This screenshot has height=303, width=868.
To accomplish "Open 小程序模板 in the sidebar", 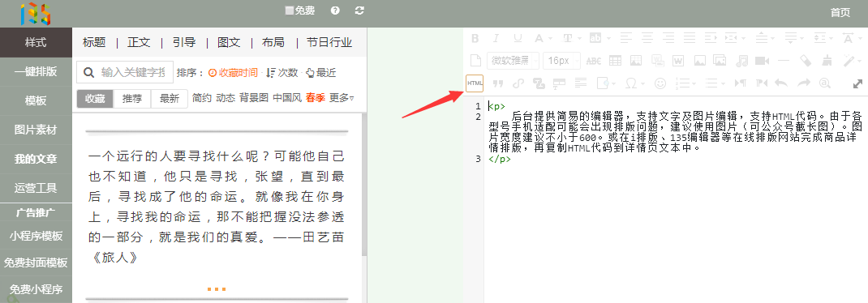I will (x=36, y=236).
